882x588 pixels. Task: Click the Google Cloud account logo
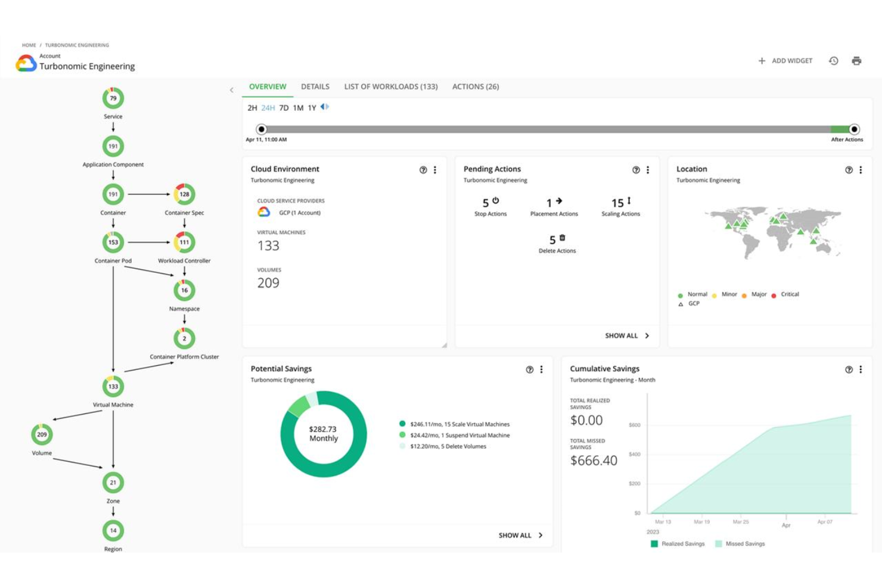tap(26, 63)
